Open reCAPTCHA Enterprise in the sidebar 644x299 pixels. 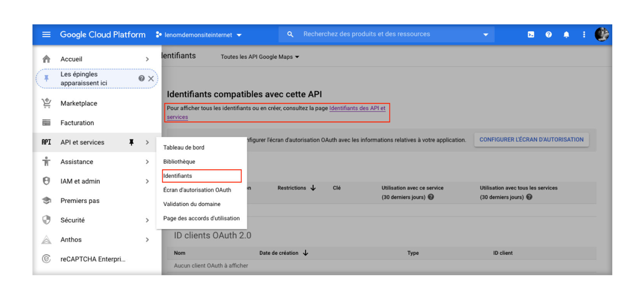(93, 259)
